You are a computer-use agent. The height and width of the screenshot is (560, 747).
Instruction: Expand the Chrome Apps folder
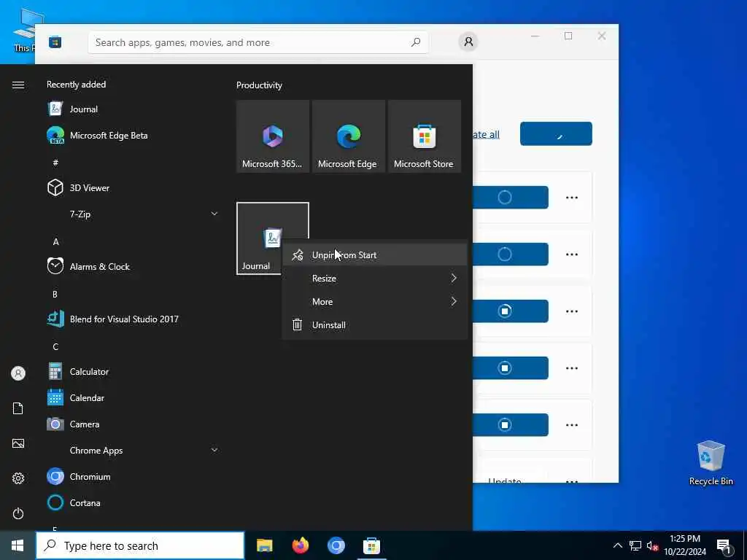(133, 450)
